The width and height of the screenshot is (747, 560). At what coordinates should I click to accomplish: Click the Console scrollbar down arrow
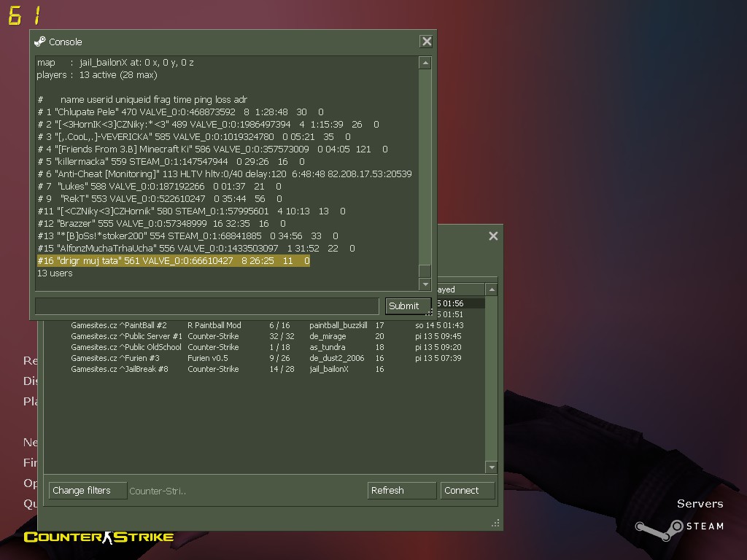pos(425,284)
